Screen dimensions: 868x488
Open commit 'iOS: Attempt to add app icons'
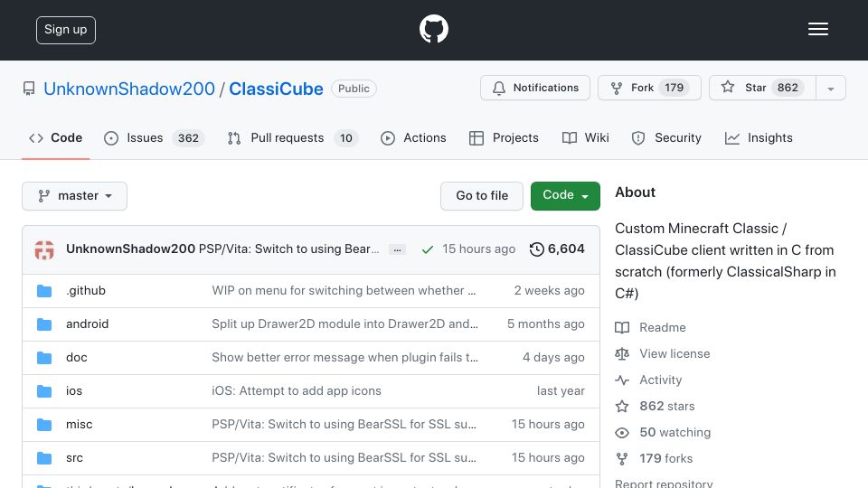point(297,390)
